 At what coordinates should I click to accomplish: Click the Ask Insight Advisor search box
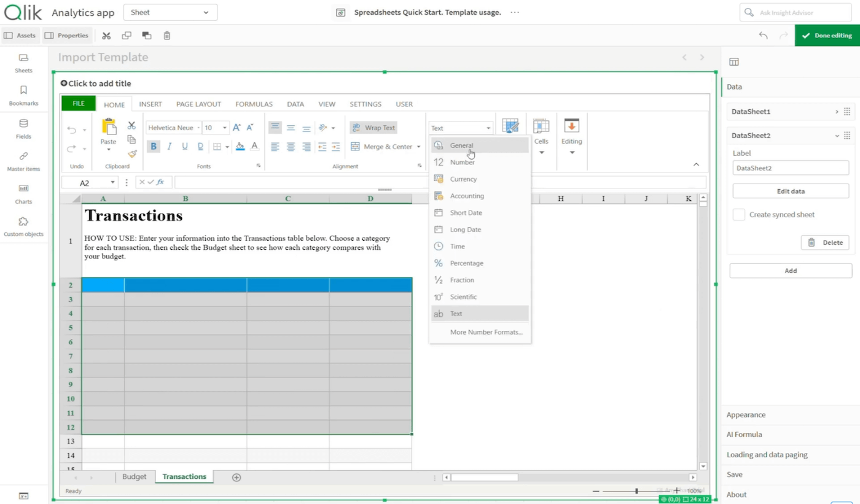point(795,12)
